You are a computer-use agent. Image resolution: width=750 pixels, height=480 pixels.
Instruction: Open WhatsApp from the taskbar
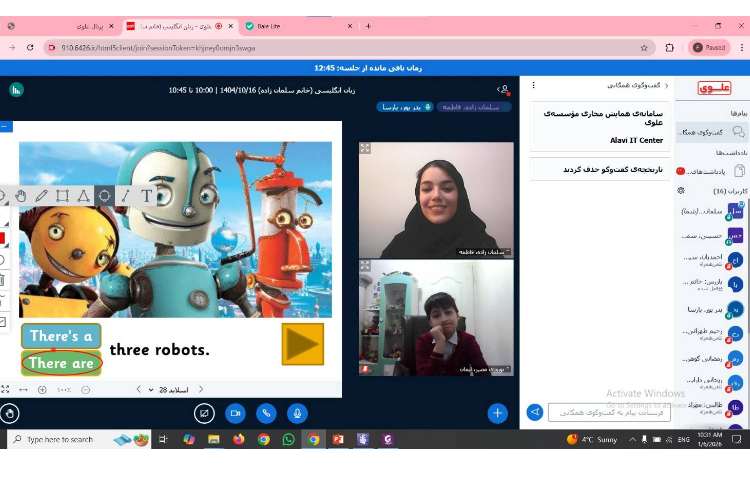pyautogui.click(x=288, y=439)
